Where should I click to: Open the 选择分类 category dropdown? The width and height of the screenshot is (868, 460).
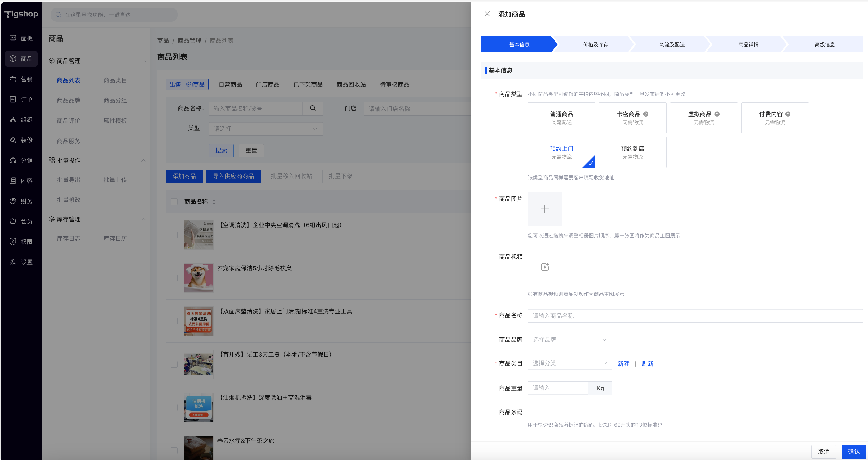pyautogui.click(x=569, y=363)
